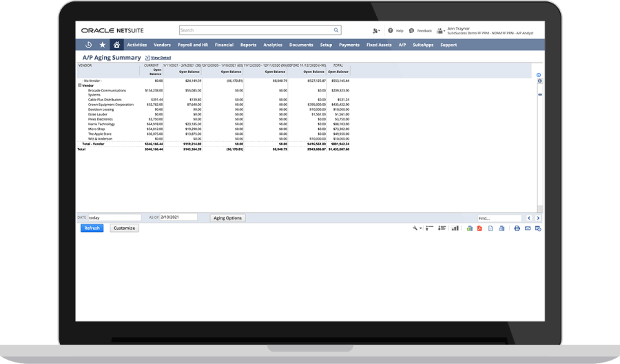
Task: Collapse the Vendor group row
Action: pos(79,85)
